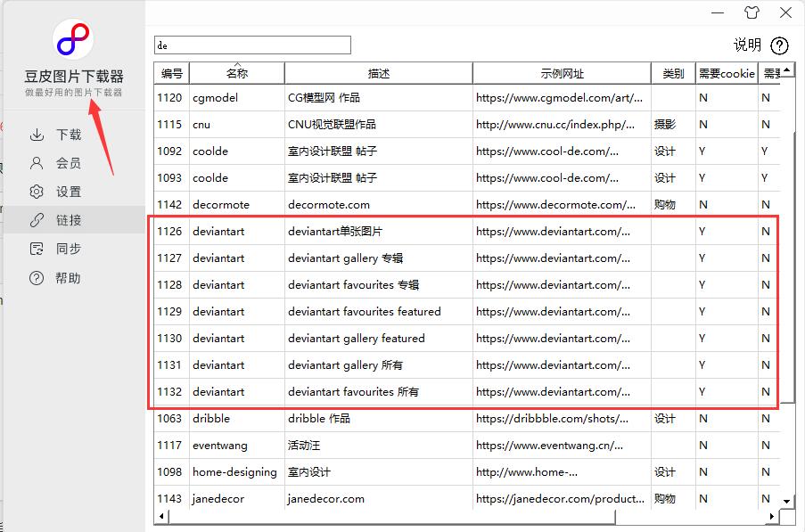Viewport: 805px width, 532px height.
Task: Click the number cell 1143
Action: coord(172,498)
